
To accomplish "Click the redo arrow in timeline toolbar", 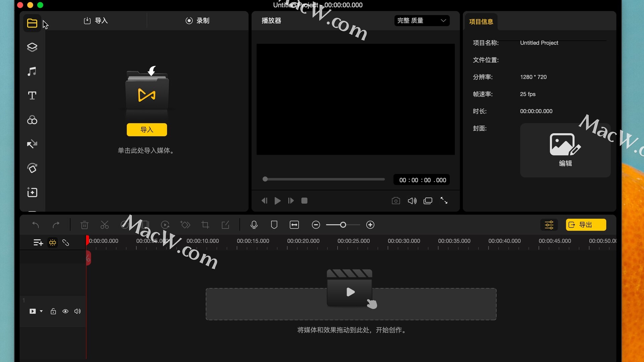I will pos(56,225).
